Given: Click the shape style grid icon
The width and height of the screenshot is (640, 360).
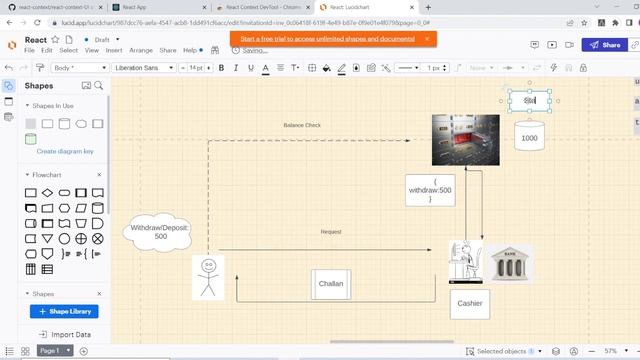Looking at the screenshot, I should [312, 68].
